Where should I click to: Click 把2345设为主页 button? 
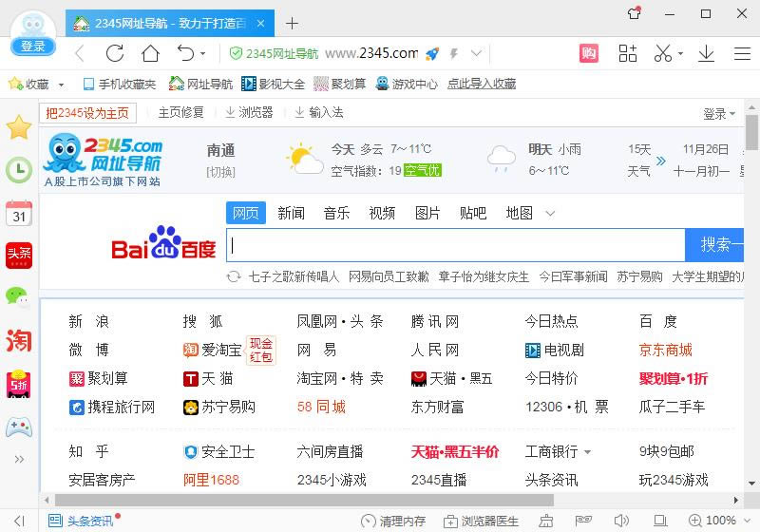pyautogui.click(x=87, y=113)
